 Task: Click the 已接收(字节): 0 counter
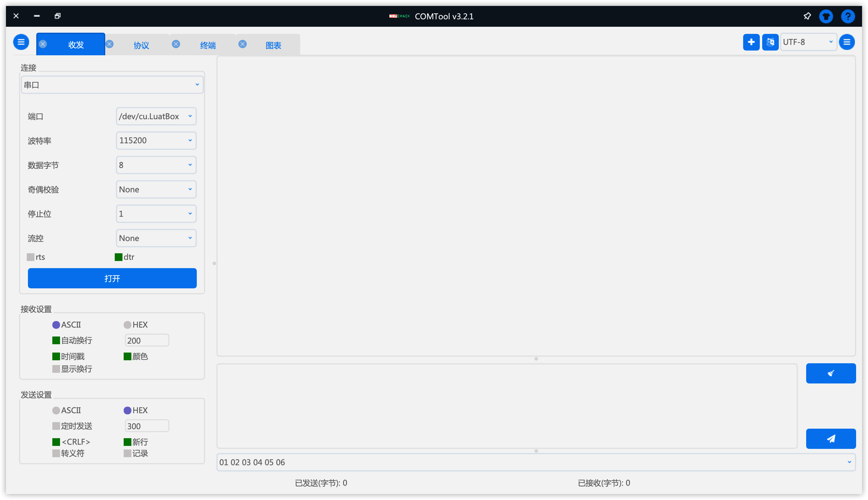pos(604,483)
